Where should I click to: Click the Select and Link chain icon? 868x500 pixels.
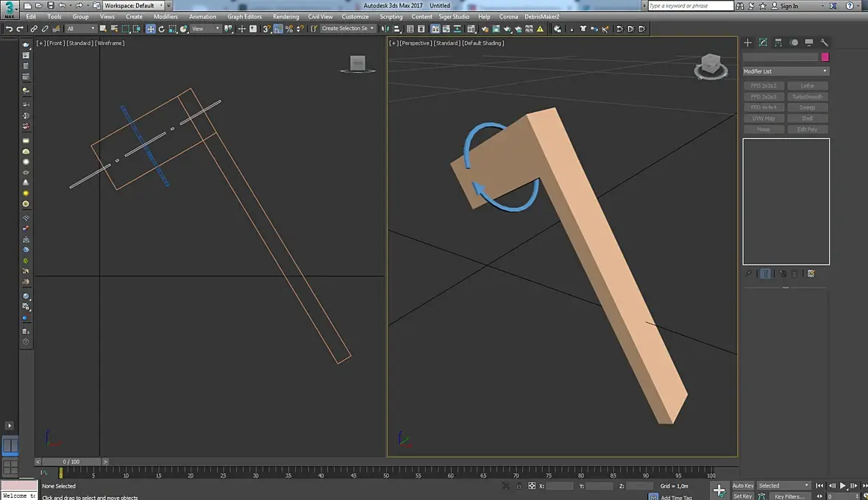(34, 29)
